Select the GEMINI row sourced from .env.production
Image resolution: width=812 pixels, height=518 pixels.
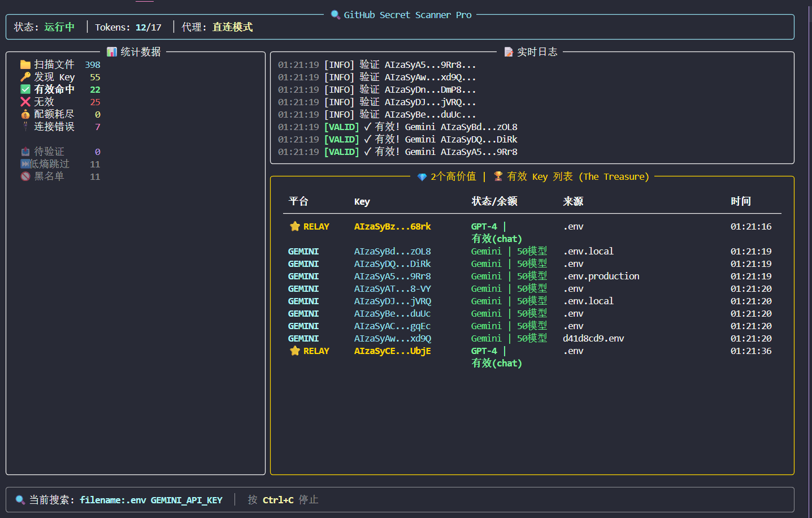[x=532, y=276]
